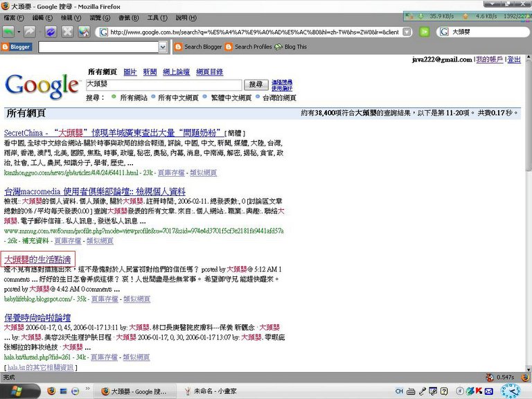This screenshot has width=532, height=399.
Task: Click the Firefox icon in status bar corner
Action: (525, 378)
